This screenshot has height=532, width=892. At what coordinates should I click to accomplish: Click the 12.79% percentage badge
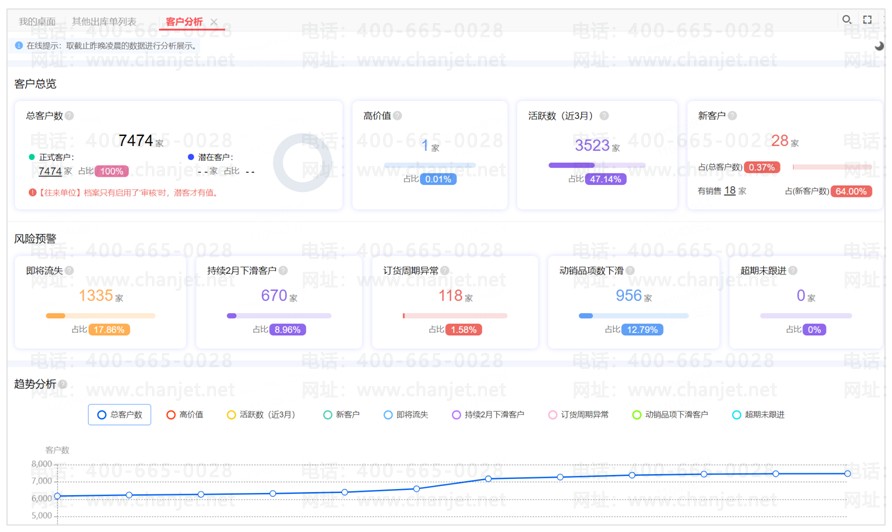click(x=642, y=329)
